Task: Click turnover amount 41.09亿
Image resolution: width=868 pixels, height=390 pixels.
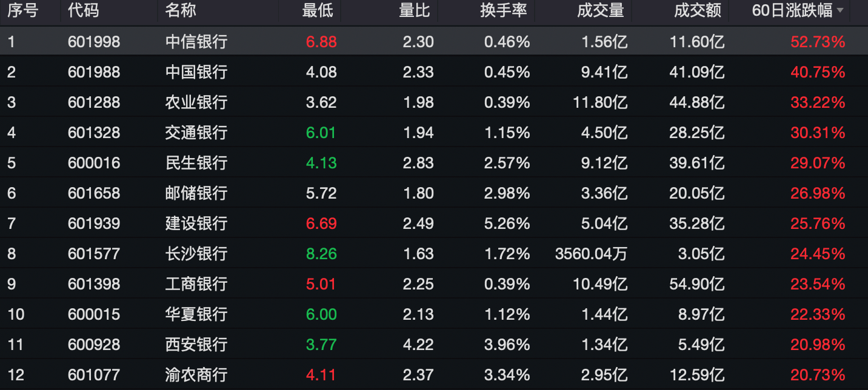Action: [697, 72]
